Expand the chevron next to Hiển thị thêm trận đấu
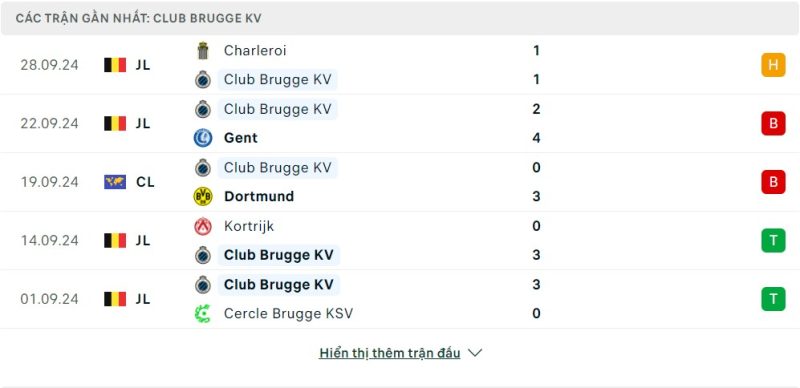The image size is (800, 388). click(x=475, y=353)
